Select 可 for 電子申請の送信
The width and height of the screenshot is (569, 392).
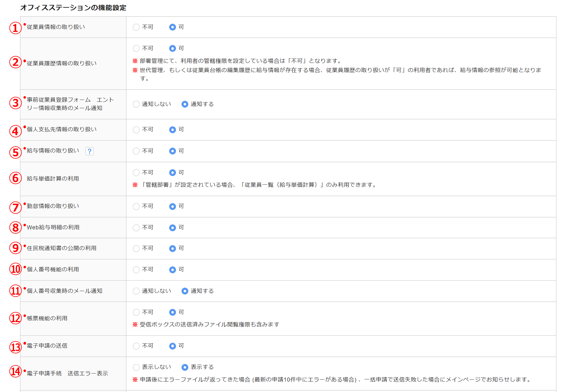(x=172, y=346)
